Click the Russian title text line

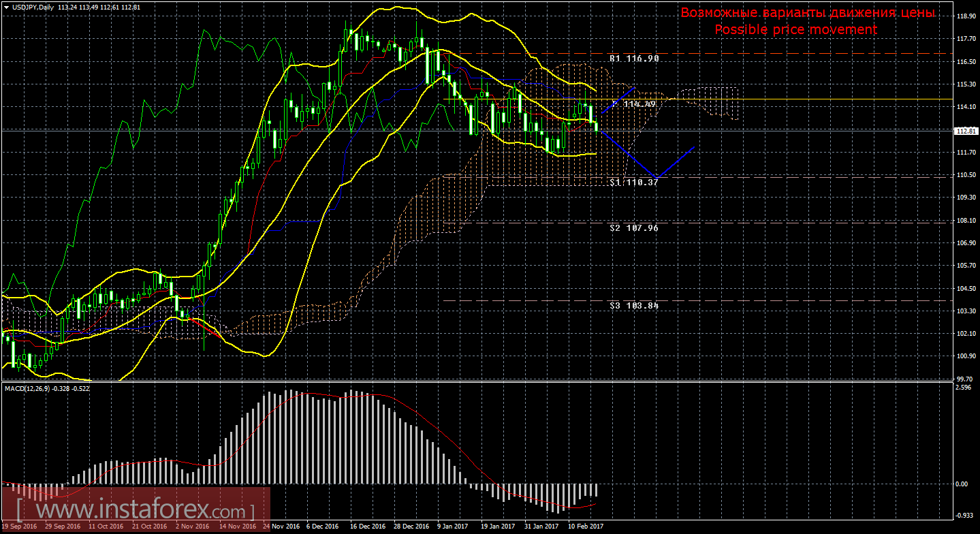pos(808,13)
